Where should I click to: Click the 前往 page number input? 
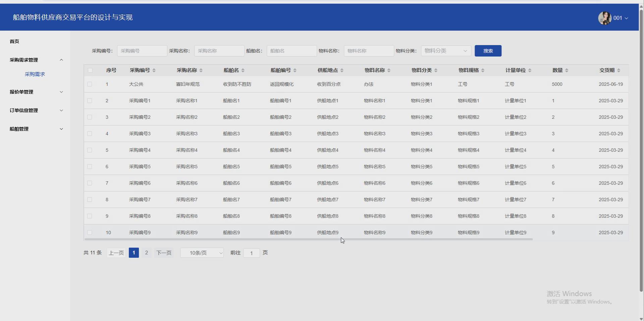point(252,253)
